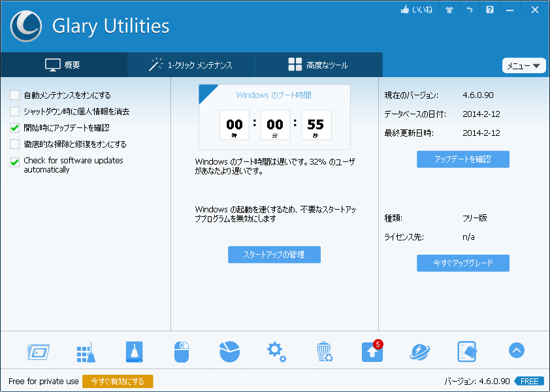
Task: Switch to the 概要 overview tab
Action: [x=63, y=65]
